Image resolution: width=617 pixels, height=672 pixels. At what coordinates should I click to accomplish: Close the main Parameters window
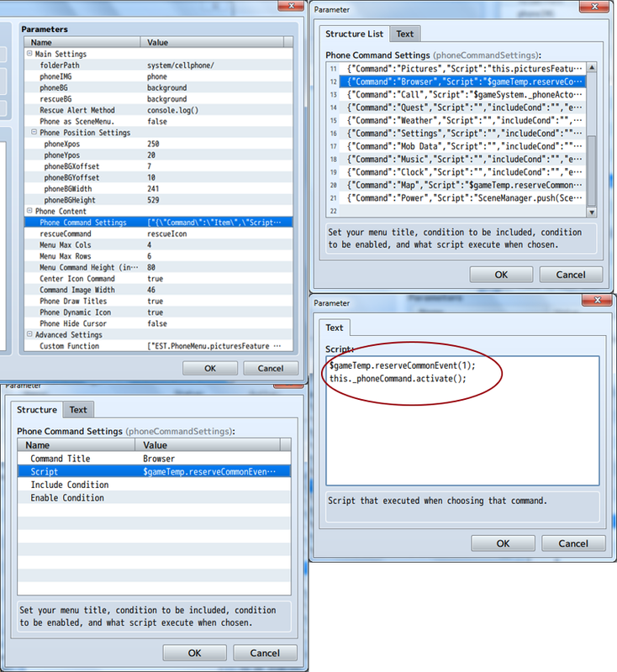point(292,6)
